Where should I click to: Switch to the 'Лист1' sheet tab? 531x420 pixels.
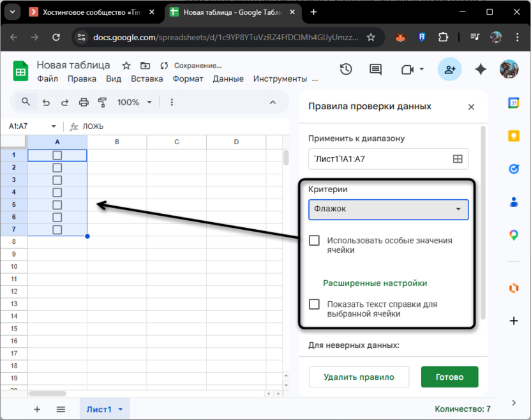coord(100,409)
